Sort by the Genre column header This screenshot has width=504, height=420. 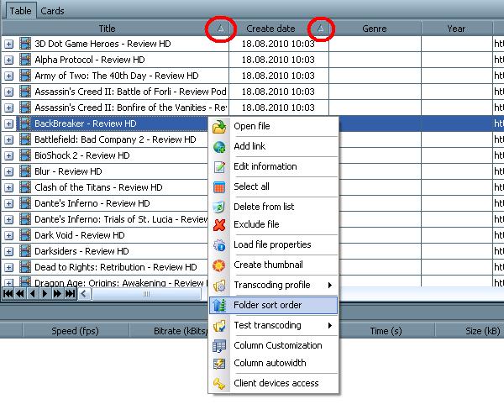click(x=374, y=29)
